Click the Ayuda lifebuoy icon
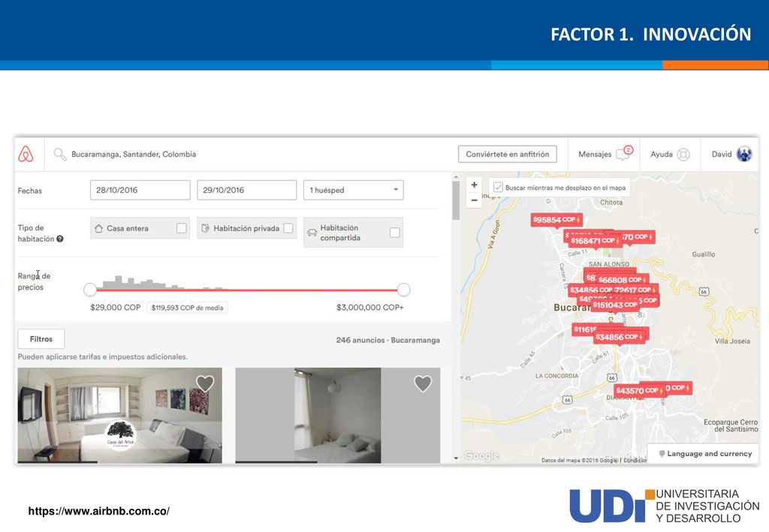This screenshot has height=532, width=769. click(683, 155)
